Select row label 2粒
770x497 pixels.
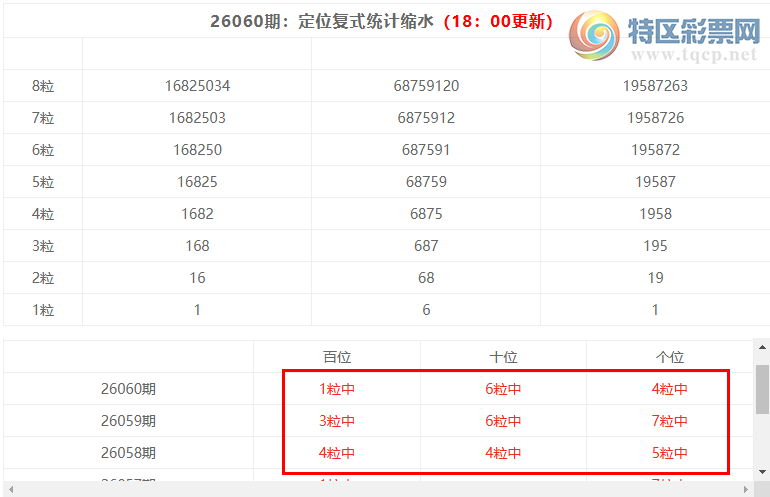[x=43, y=278]
